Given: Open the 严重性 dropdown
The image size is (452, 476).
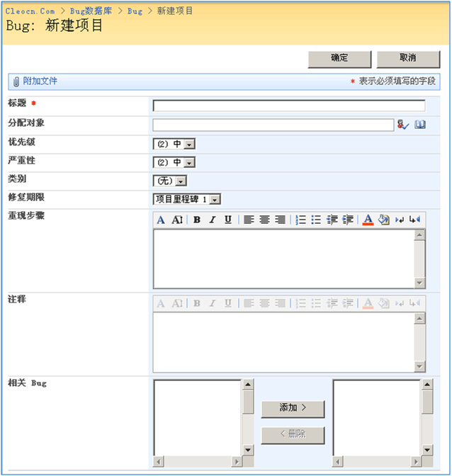Looking at the screenshot, I should [174, 163].
